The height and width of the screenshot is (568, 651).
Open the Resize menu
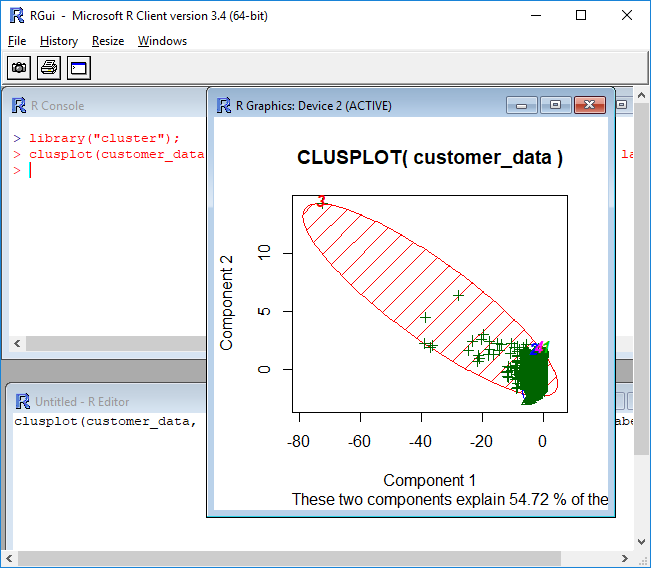click(x=108, y=41)
